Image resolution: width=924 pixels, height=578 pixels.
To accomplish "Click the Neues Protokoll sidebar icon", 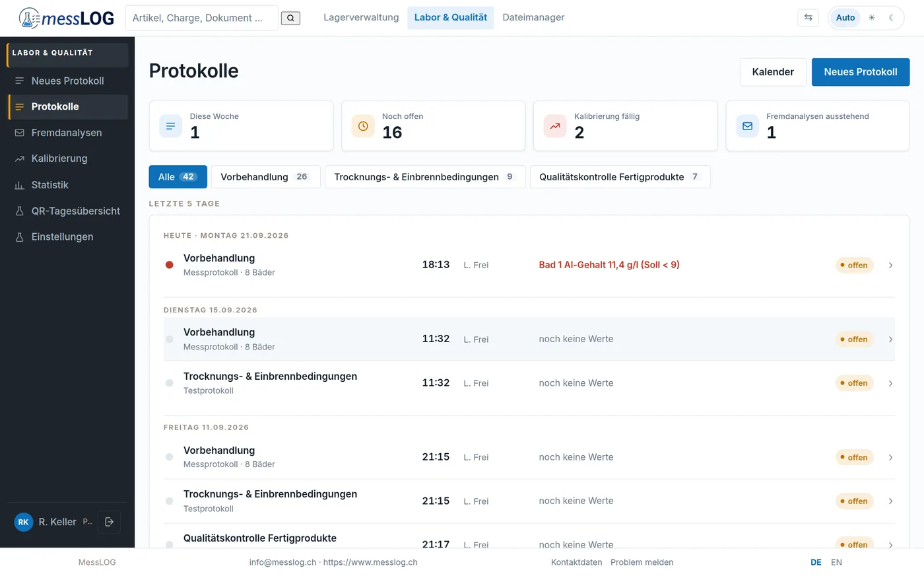I will [x=20, y=81].
